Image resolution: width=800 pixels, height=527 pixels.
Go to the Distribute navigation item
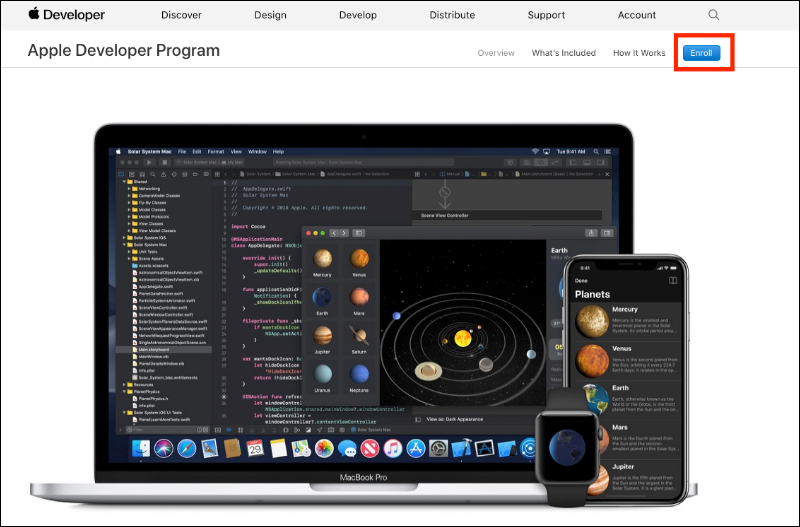point(452,15)
